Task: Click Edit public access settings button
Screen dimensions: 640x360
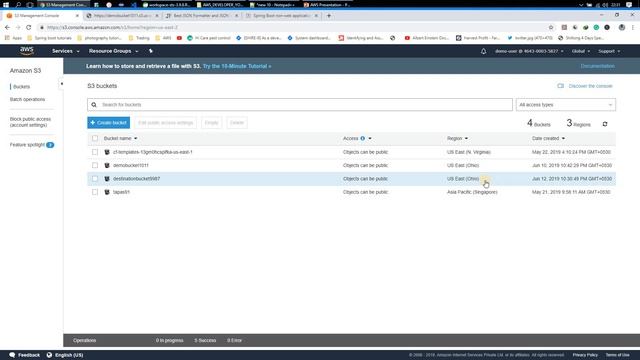Action: tap(165, 123)
